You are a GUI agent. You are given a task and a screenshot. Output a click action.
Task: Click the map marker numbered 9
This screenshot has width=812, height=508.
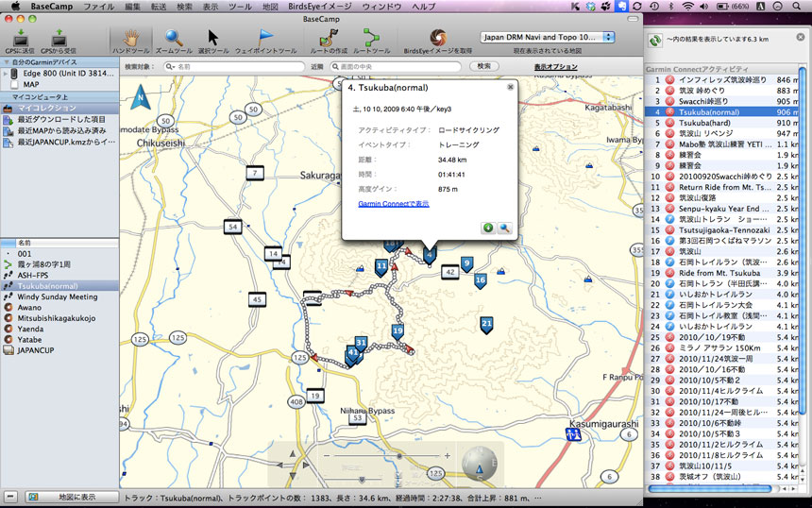[x=466, y=264]
